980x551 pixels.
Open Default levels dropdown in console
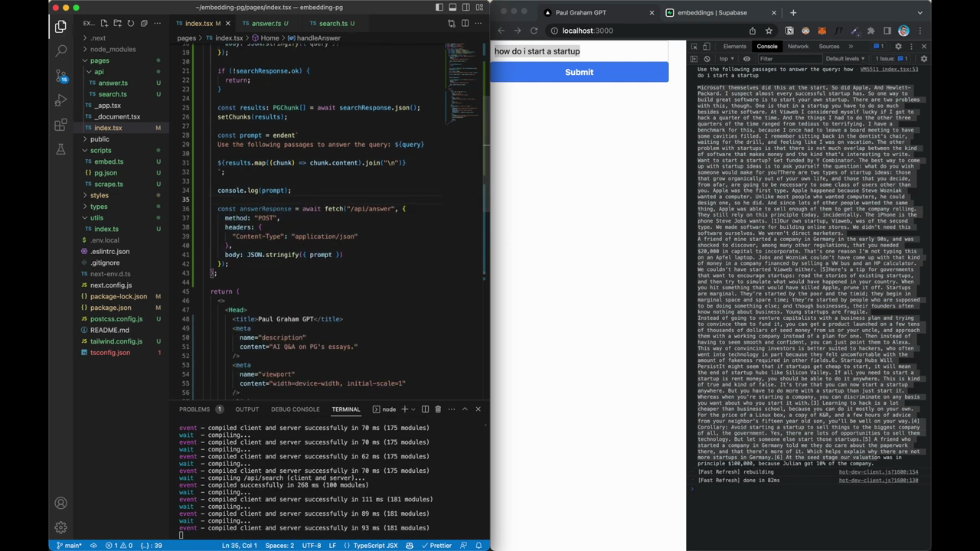(845, 59)
